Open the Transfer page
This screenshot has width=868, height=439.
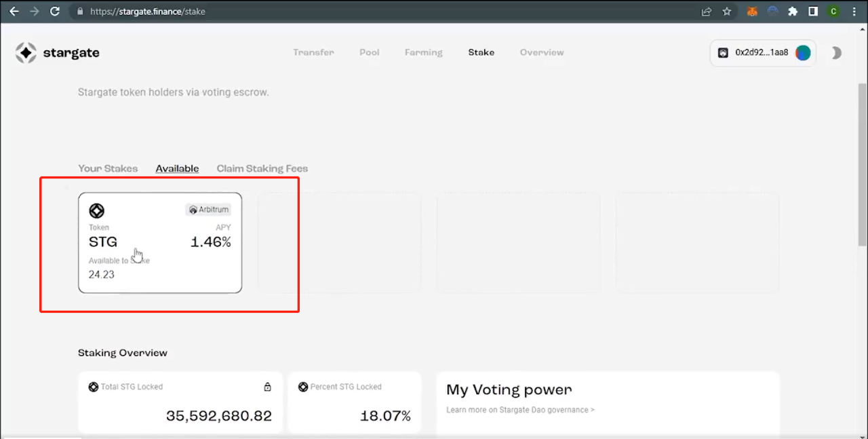click(x=313, y=52)
